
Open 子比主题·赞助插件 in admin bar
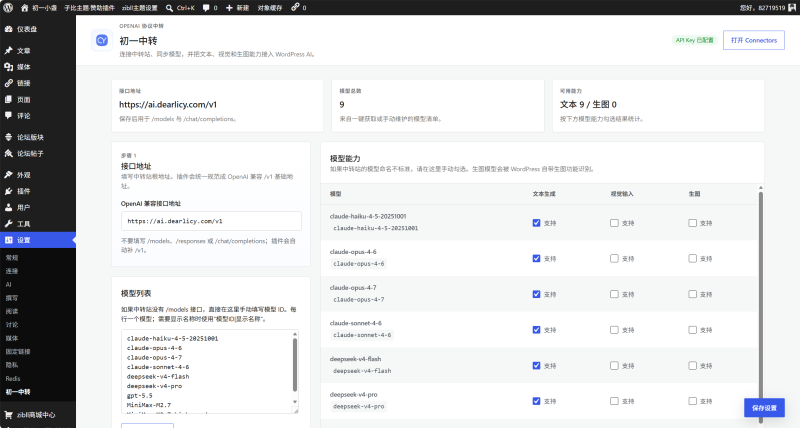pos(89,8)
